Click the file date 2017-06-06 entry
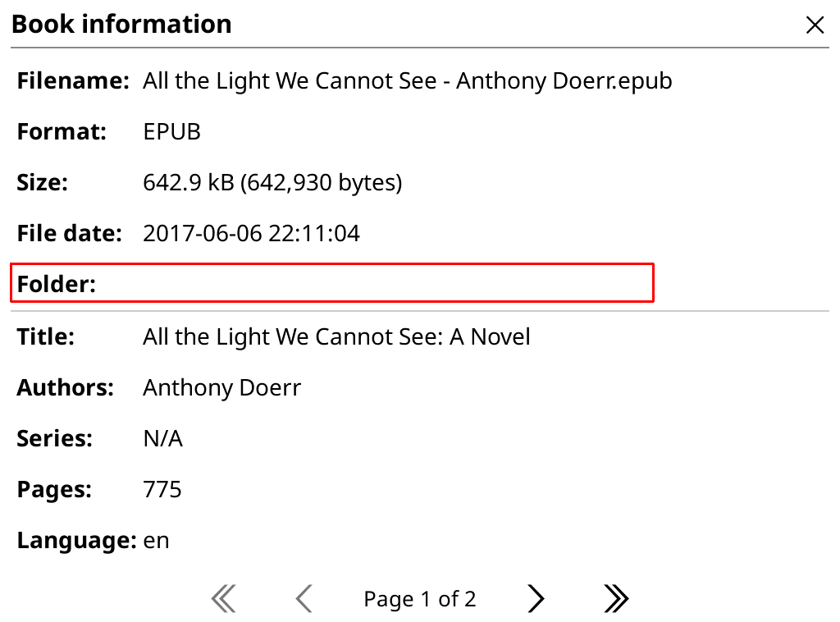Screen dimensions: 840x622 click(x=252, y=233)
